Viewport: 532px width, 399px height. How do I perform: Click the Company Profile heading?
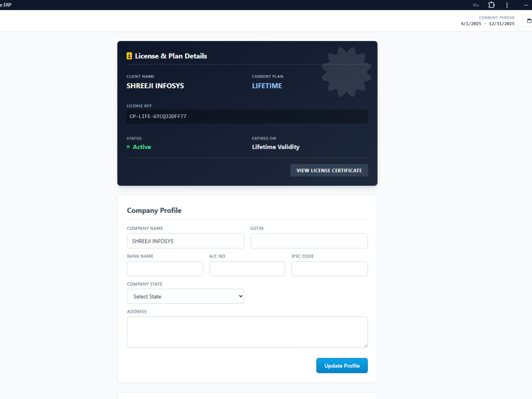154,210
